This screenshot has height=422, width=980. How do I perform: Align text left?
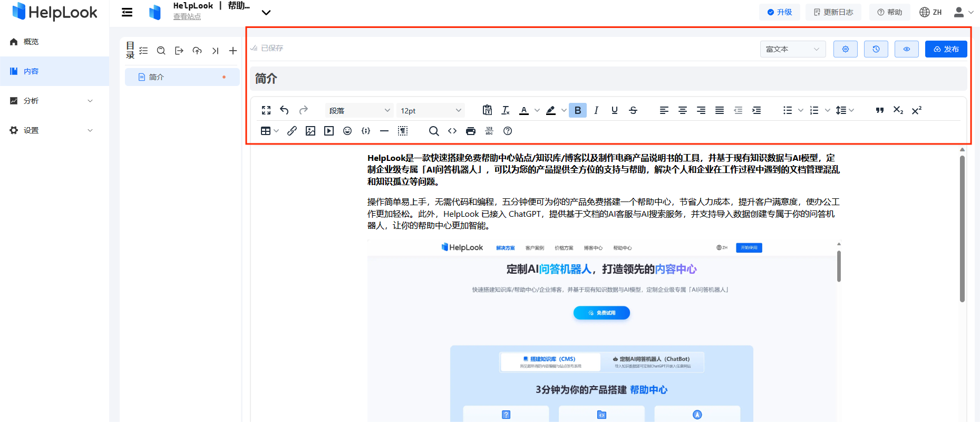tap(664, 110)
